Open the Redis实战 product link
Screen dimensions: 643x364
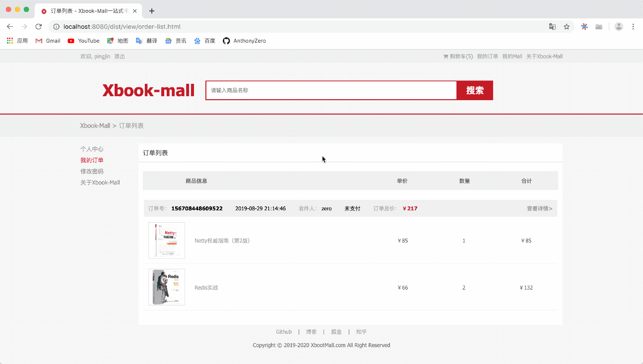click(x=206, y=288)
